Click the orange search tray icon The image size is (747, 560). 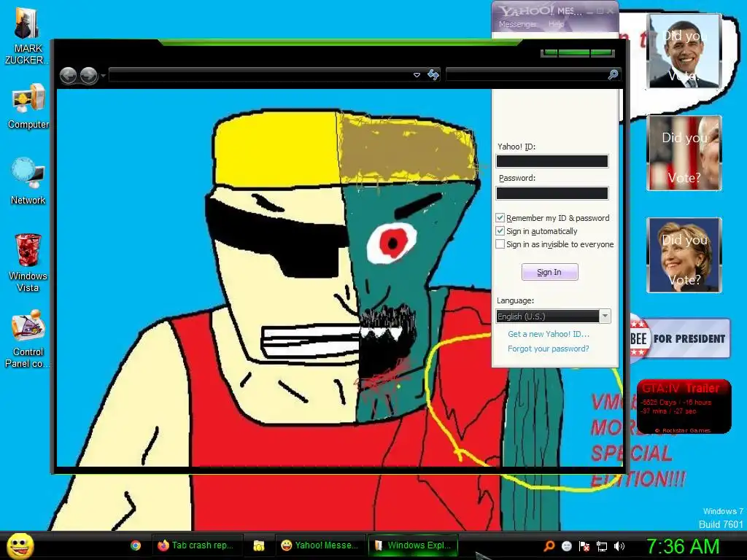pyautogui.click(x=549, y=546)
